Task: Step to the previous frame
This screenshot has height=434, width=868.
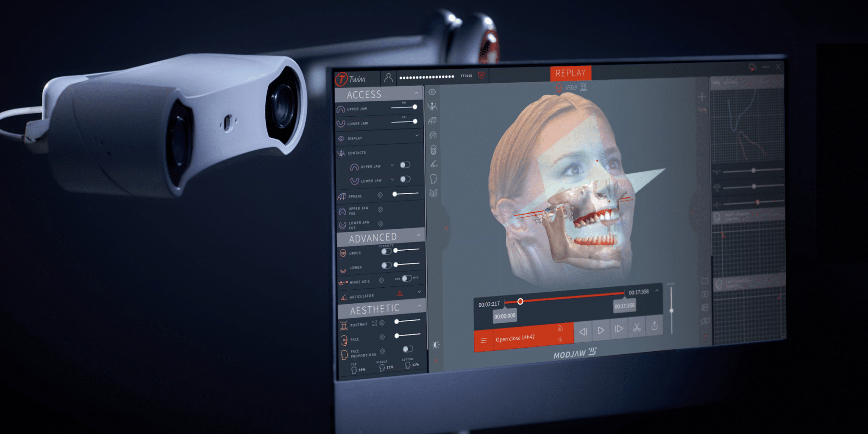Action: [583, 332]
